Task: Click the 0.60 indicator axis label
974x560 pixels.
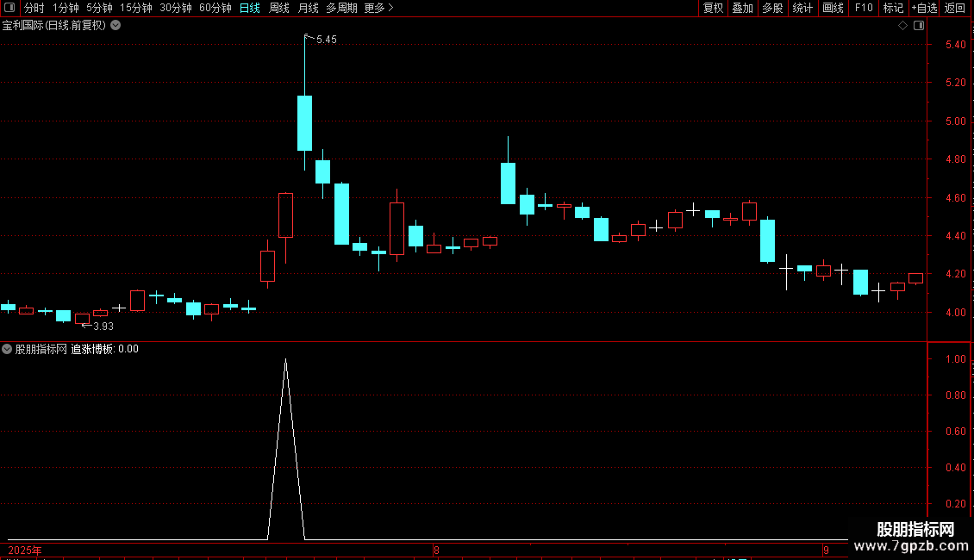Action: tap(955, 432)
